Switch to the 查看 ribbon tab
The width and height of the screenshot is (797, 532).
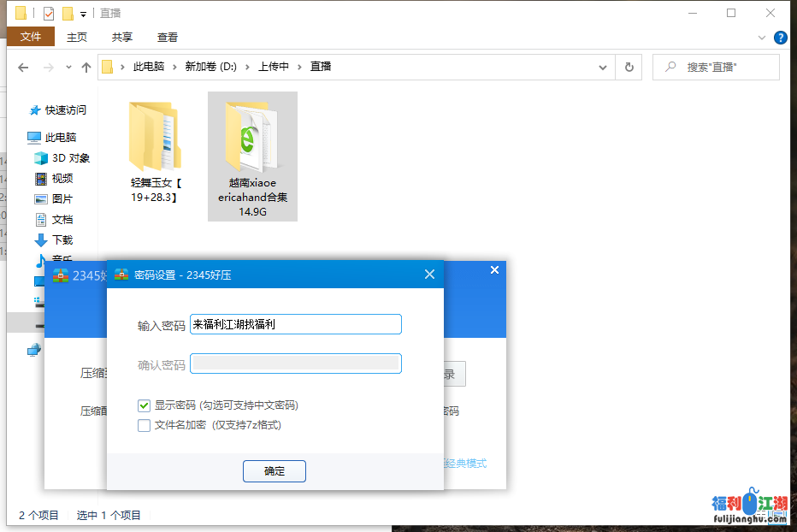click(168, 37)
